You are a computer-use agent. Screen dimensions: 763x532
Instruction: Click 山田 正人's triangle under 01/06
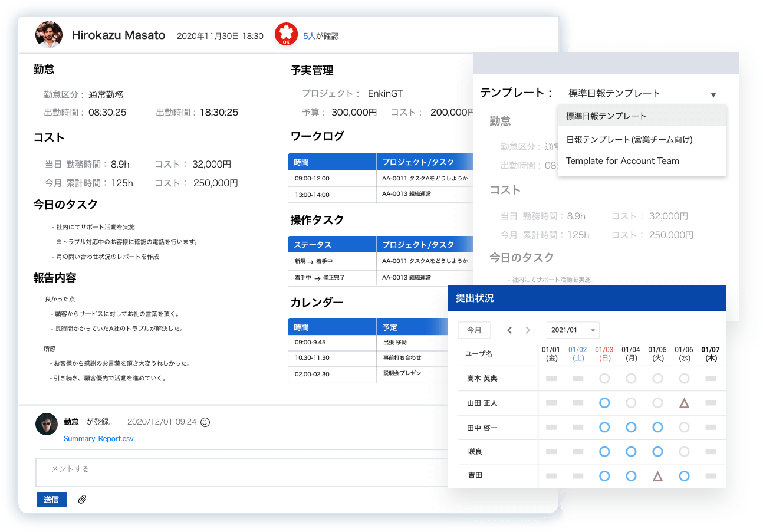point(684,403)
